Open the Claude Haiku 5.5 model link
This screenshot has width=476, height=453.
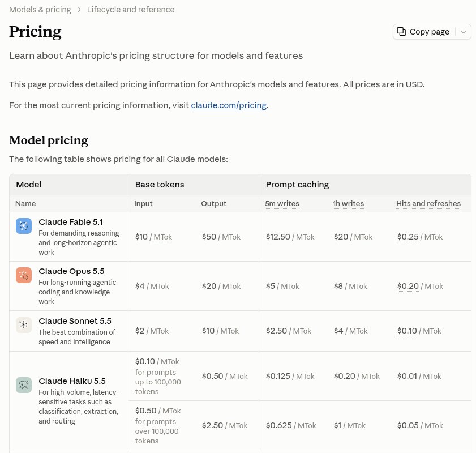[72, 381]
